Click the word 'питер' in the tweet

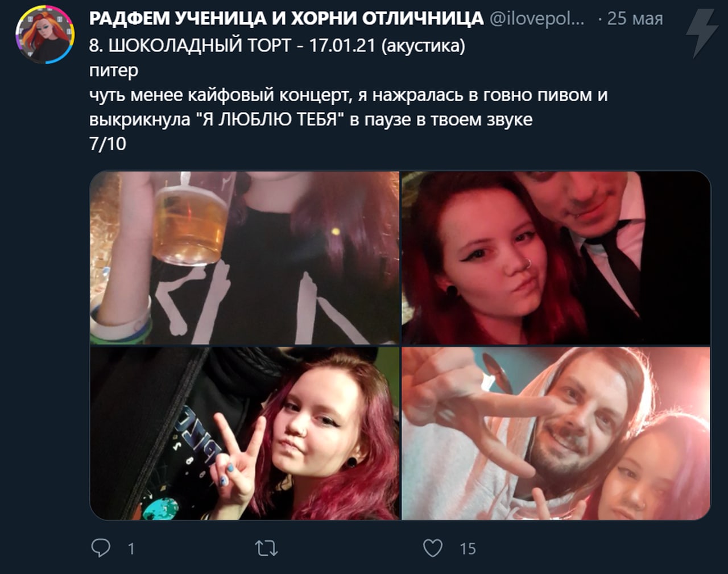pyautogui.click(x=114, y=71)
